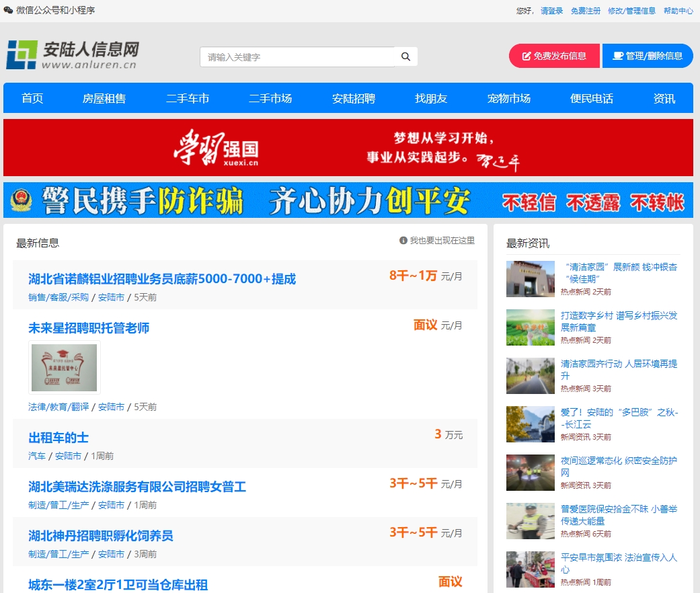Open news "清洁家园"展新颜 钱冲银杏
Image resolution: width=700 pixels, height=593 pixels.
[x=621, y=273]
